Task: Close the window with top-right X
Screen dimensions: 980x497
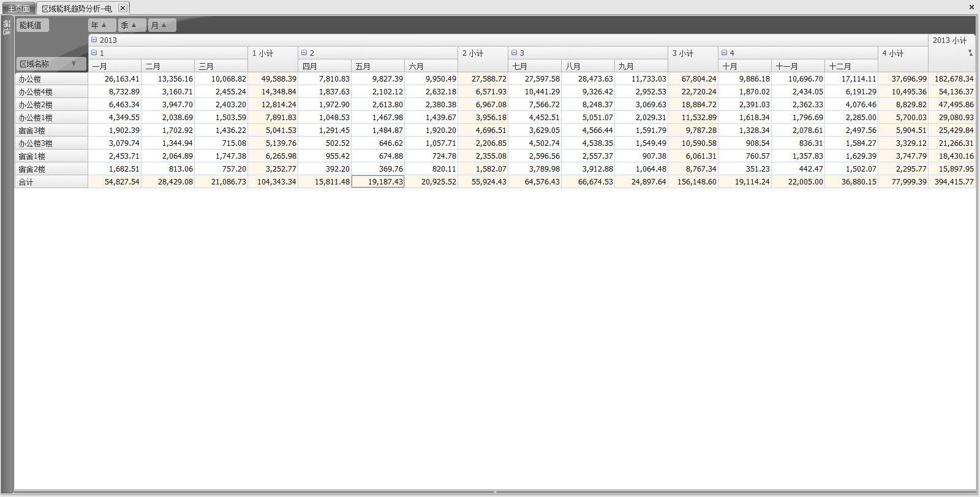Action: [971, 7]
